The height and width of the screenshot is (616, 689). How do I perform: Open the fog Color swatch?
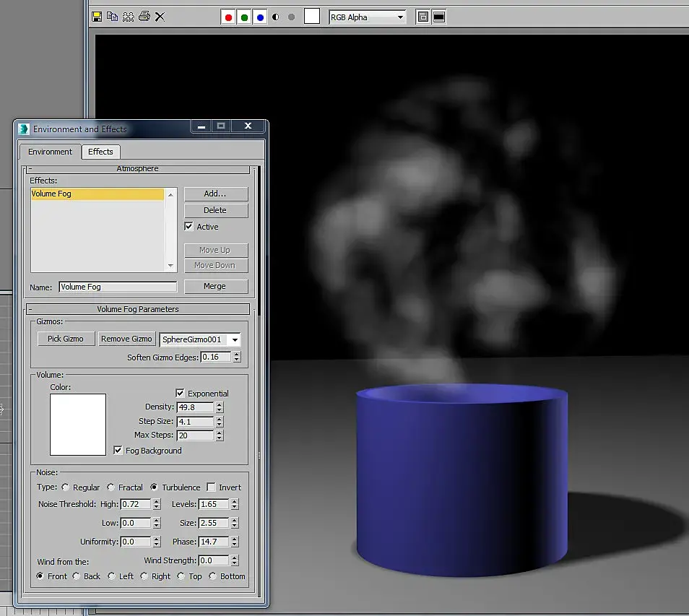tap(78, 425)
